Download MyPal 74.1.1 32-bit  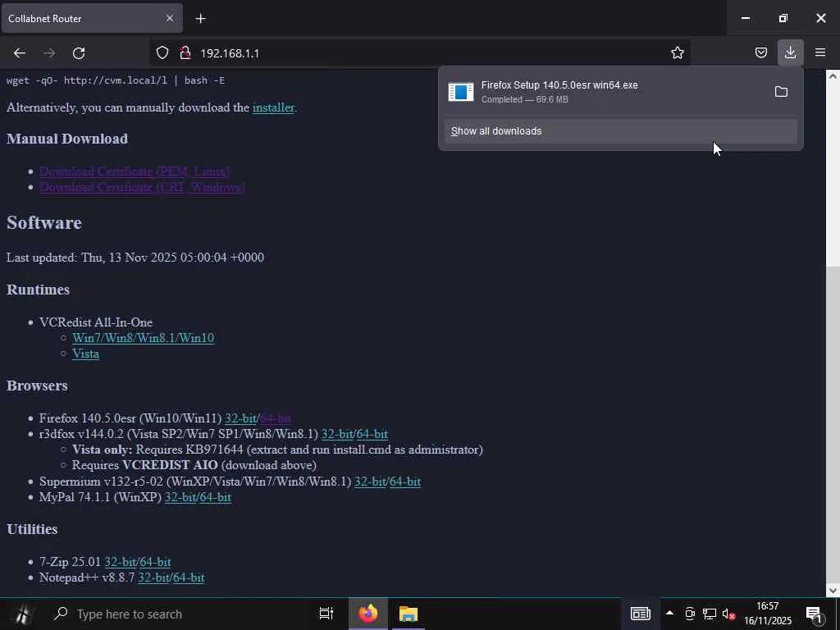pyautogui.click(x=180, y=497)
